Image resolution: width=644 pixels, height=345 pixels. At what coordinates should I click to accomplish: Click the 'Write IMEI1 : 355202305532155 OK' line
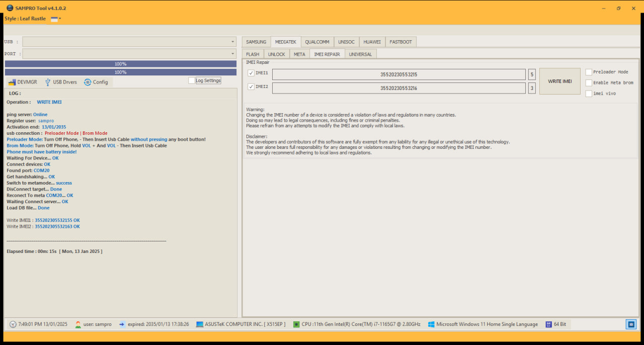(x=43, y=220)
